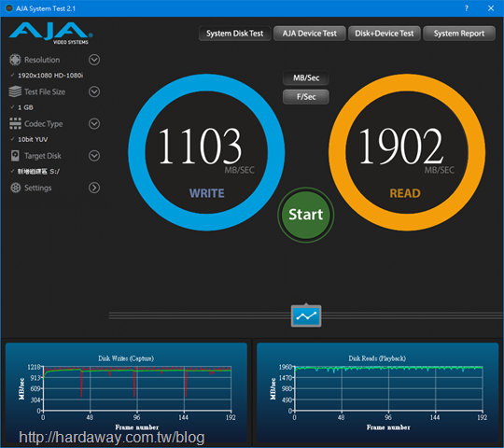
Task: Click the Codec Type film strip icon
Action: [x=15, y=124]
